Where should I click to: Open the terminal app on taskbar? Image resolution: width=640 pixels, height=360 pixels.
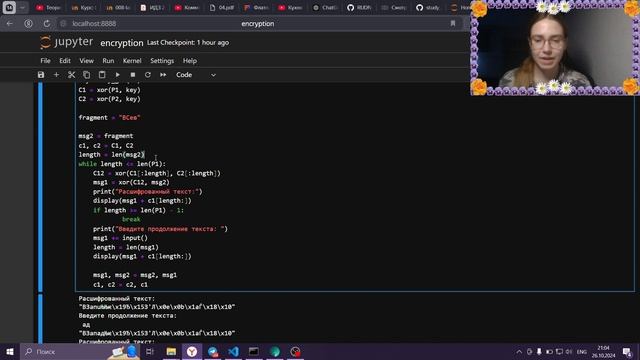coord(254,351)
